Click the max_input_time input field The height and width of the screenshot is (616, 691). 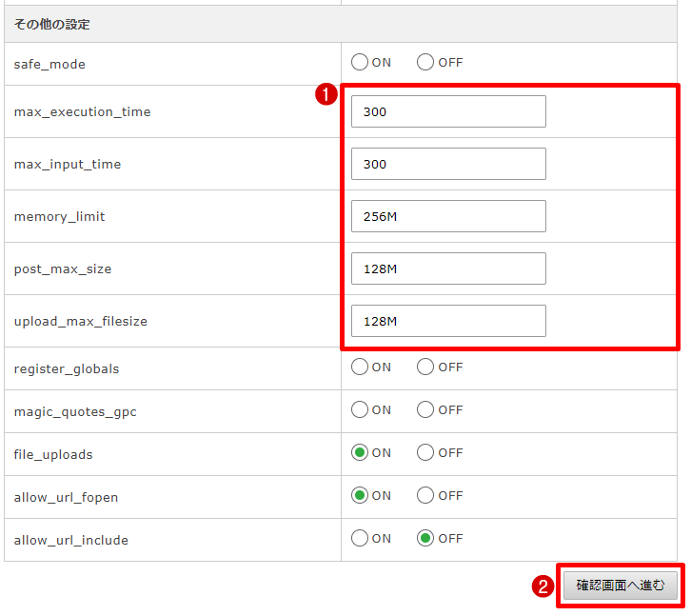(448, 164)
